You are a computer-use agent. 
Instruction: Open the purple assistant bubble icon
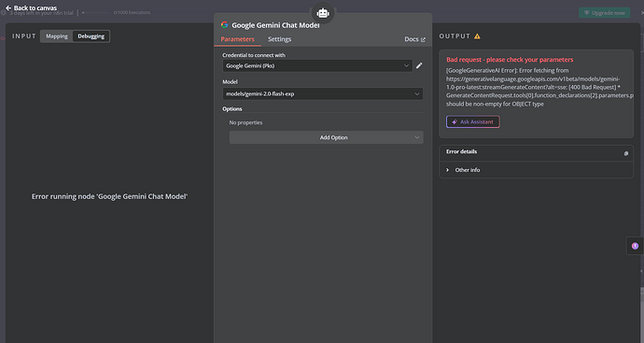point(635,246)
